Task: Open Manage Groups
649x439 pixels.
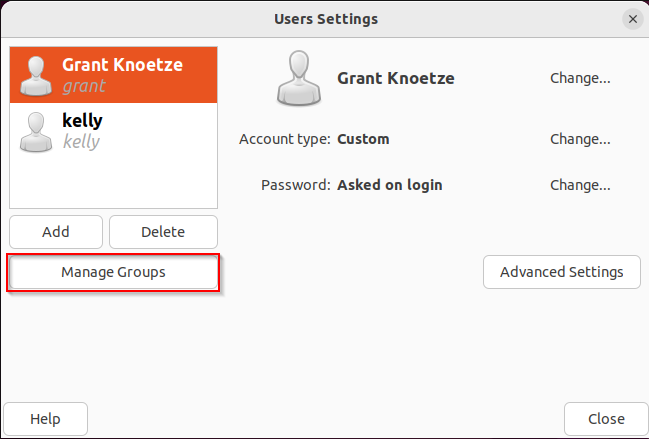Action: tap(113, 272)
